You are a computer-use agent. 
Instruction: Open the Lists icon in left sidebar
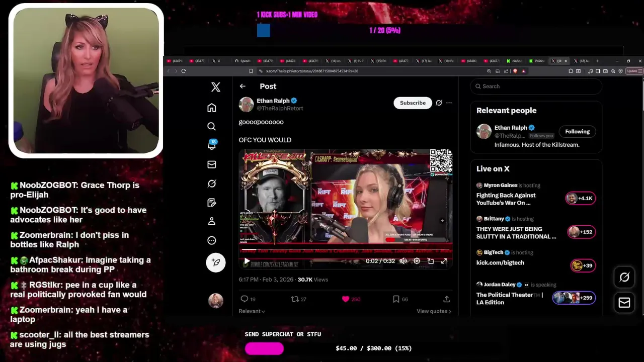click(x=212, y=203)
